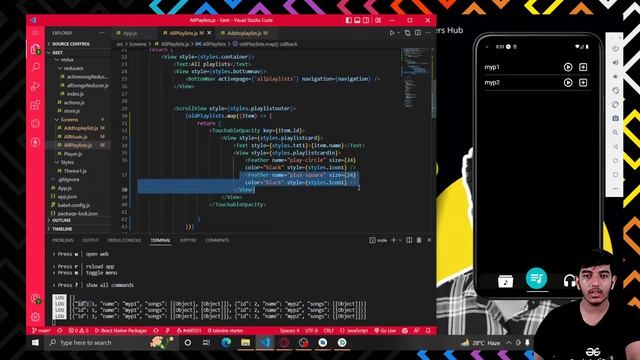Open the Extensions view
This screenshot has height=360, width=640.
tap(36, 105)
